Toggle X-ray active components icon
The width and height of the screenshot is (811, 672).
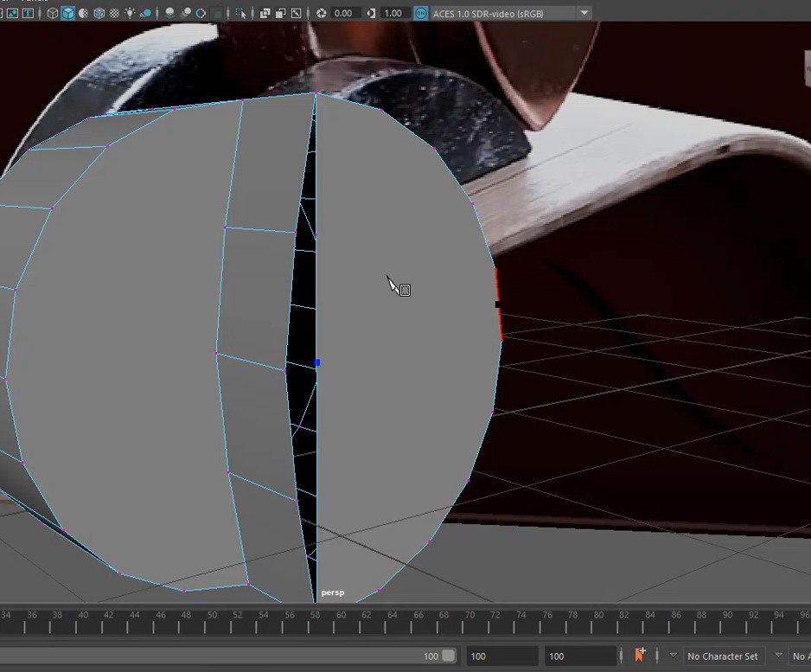point(280,13)
